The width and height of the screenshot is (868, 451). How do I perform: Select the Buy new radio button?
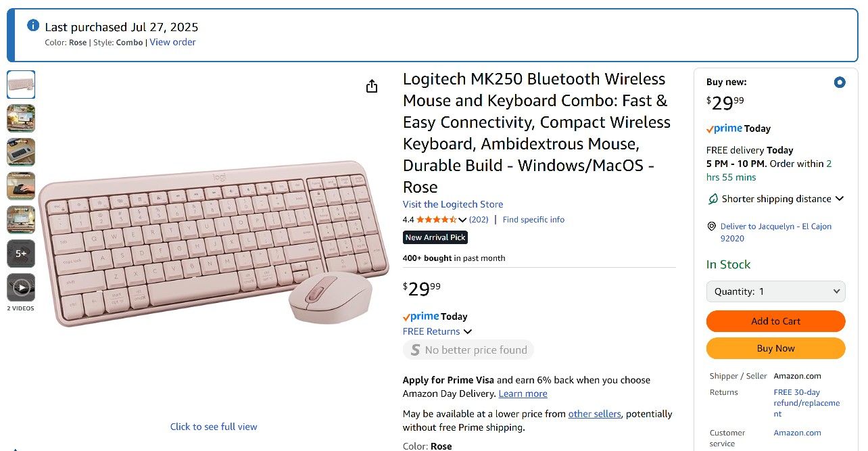pyautogui.click(x=840, y=82)
